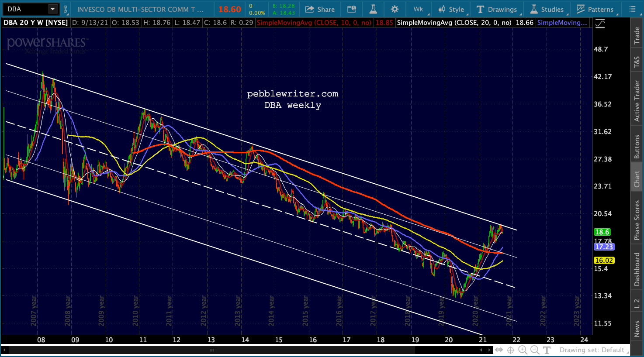Viewport: 644px width, 357px height.
Task: Zoom in with the magnifier plus icon
Action: pos(523,350)
